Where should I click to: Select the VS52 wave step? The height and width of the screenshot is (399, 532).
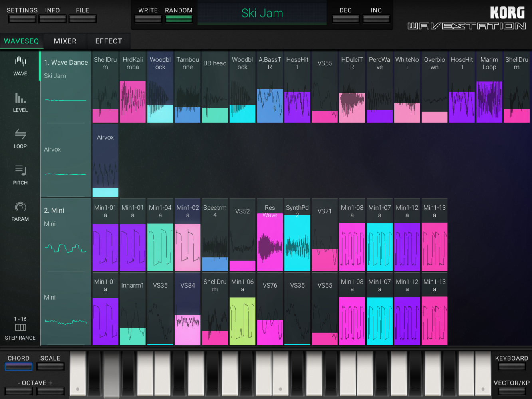coord(242,235)
